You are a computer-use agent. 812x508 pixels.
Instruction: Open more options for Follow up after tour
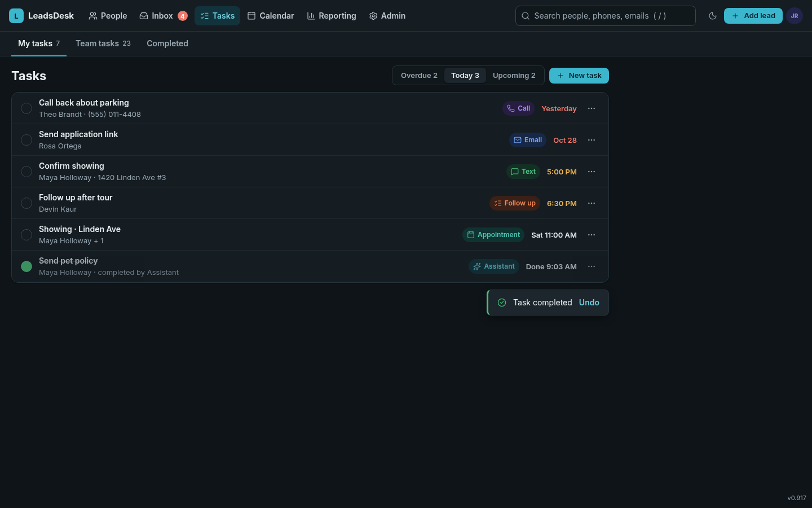coord(592,203)
